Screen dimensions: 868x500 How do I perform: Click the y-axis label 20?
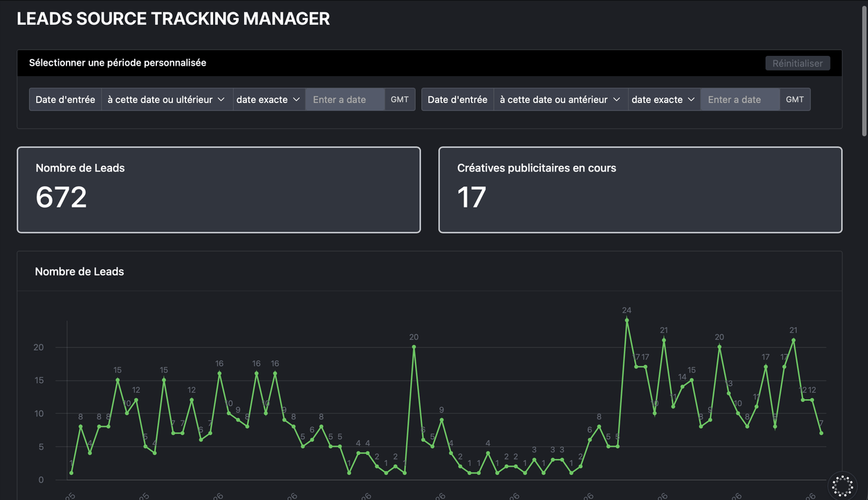[39, 347]
